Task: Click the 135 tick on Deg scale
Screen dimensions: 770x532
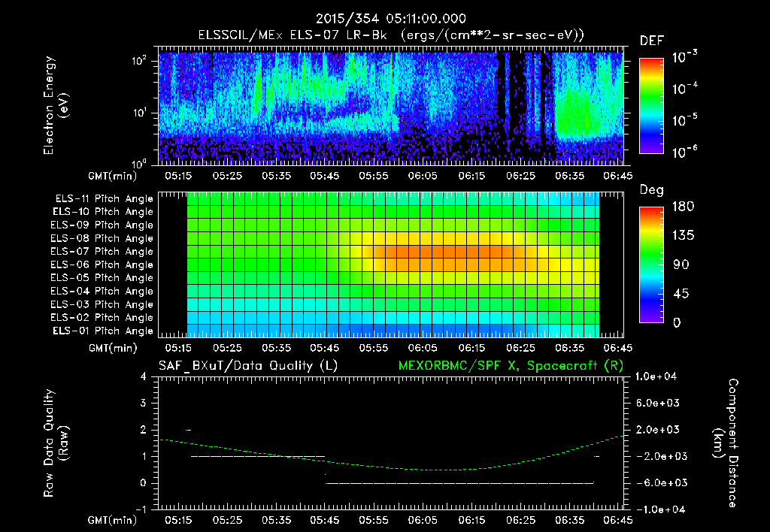Action: pos(683,236)
